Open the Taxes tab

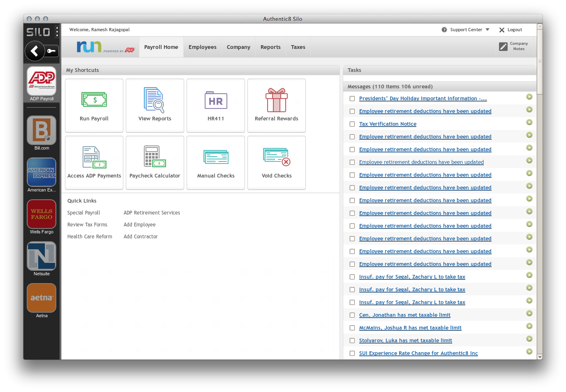(298, 47)
